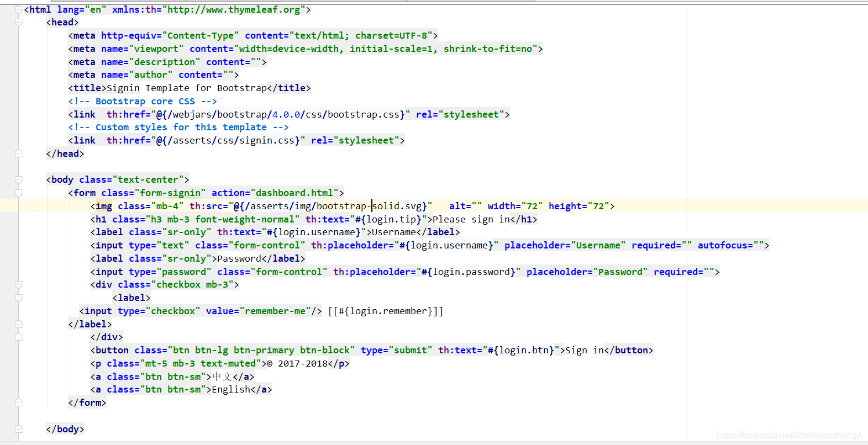Collapse the div checkbox mb-3 block
Viewport: 868px width, 445px height.
click(19, 285)
